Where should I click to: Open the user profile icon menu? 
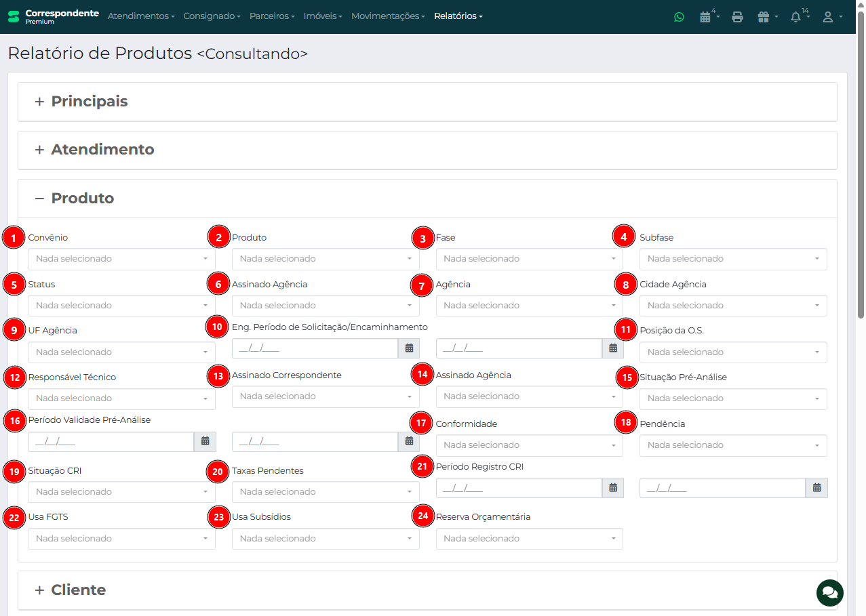point(828,17)
